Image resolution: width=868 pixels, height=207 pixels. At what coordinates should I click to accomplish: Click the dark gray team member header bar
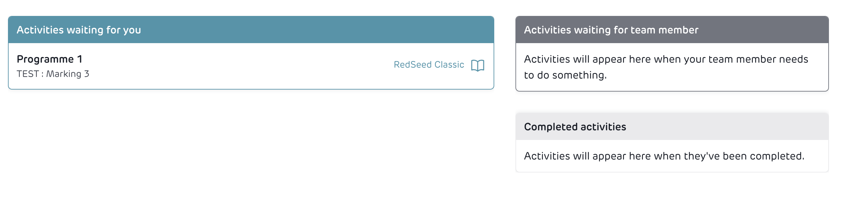tap(758, 30)
